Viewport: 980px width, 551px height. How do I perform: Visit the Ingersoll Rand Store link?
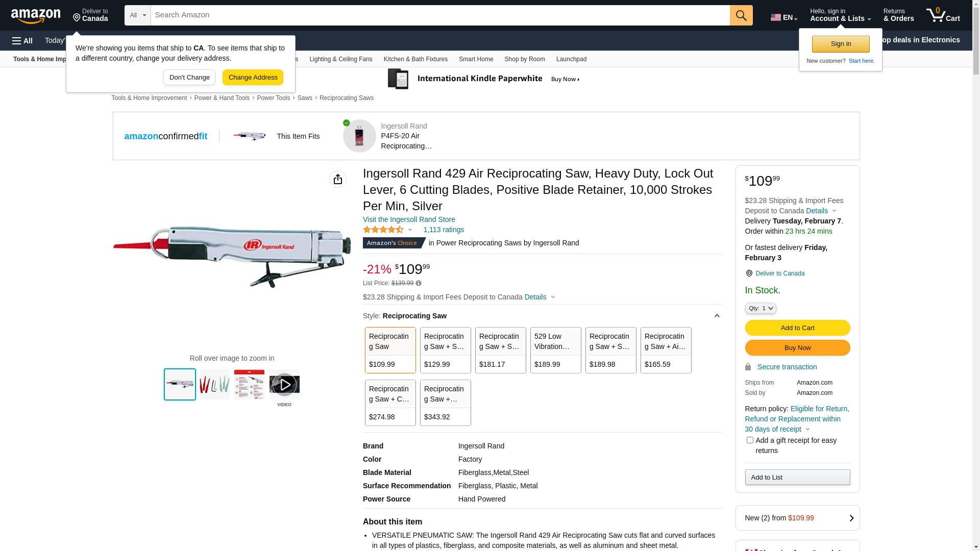[409, 219]
